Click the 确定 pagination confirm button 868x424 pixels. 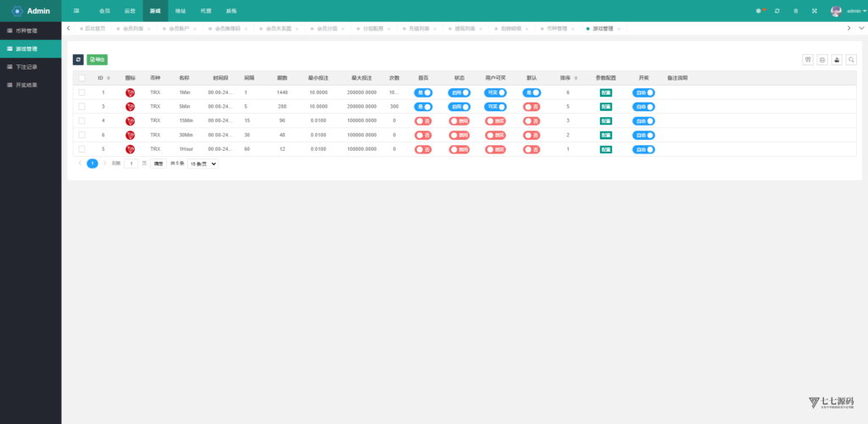point(159,164)
